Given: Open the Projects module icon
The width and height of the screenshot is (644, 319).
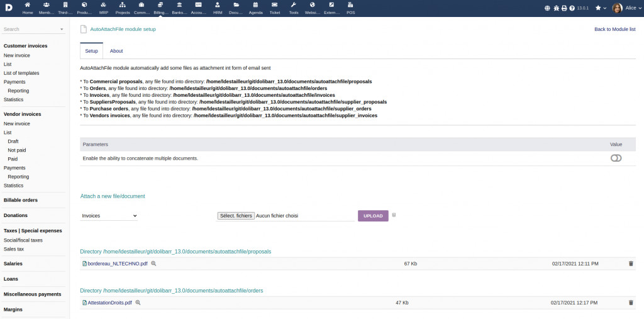Looking at the screenshot, I should tap(123, 5).
